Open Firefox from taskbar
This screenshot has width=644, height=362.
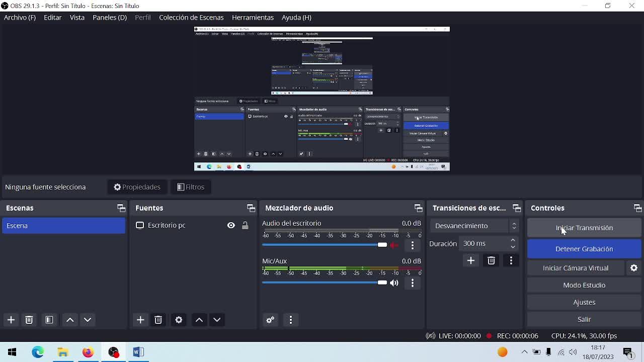(x=88, y=352)
